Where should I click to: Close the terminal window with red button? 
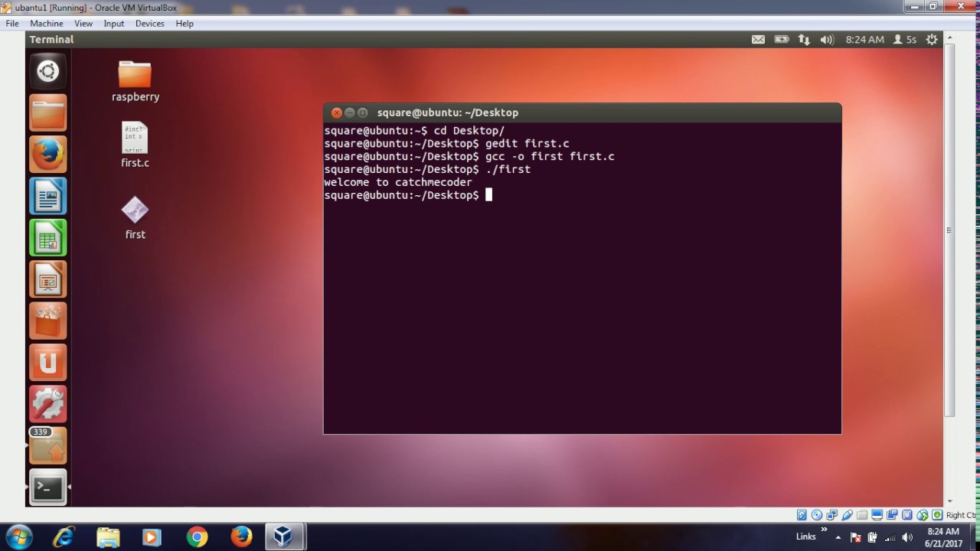pos(336,112)
